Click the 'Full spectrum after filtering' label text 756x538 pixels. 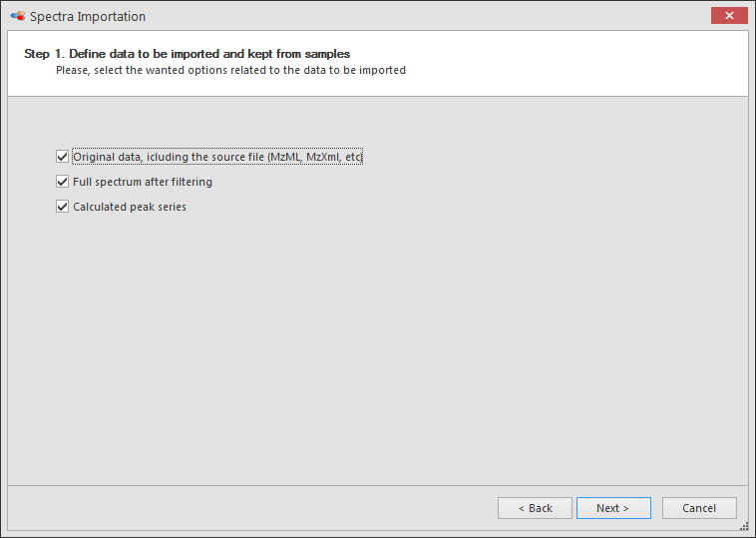[x=143, y=182]
